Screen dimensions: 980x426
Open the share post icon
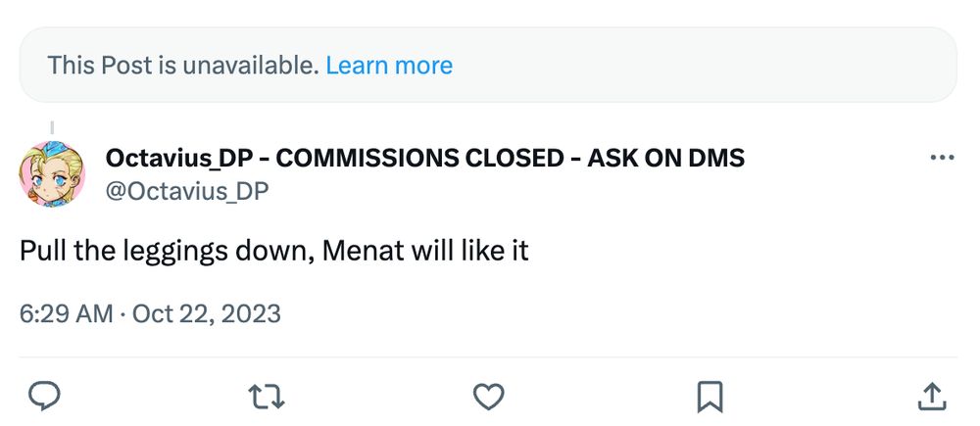[930, 396]
